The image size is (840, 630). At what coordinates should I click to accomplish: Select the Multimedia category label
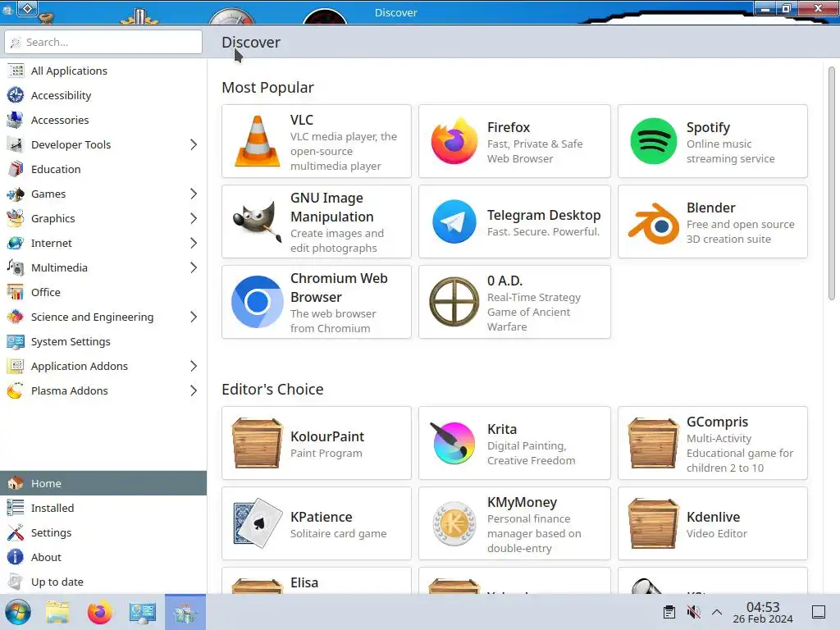point(59,268)
